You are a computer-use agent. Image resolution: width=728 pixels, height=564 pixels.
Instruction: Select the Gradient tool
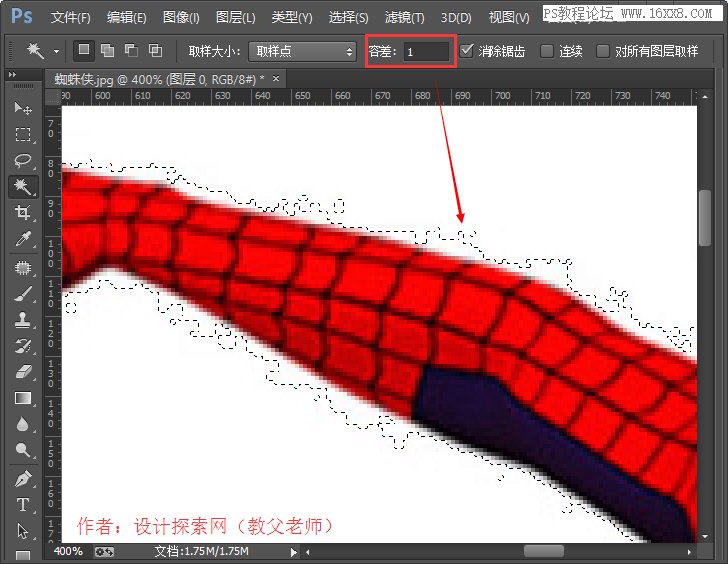23,398
